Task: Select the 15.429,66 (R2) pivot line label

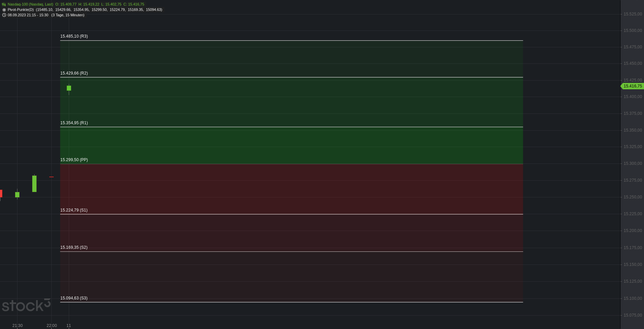Action: (x=74, y=73)
